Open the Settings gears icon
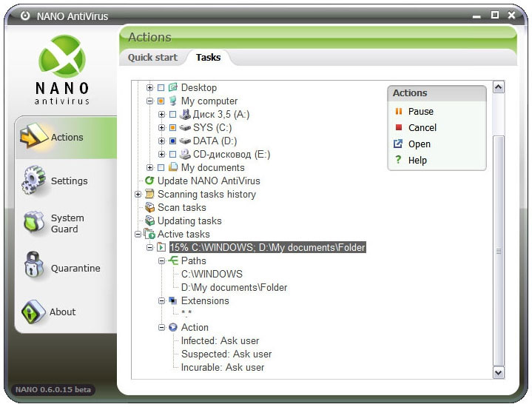 [x=33, y=181]
